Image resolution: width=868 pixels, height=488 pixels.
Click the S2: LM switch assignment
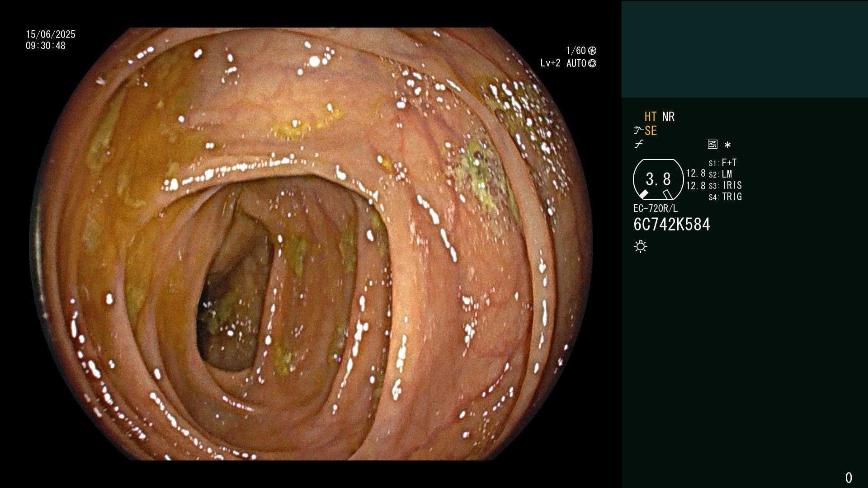720,174
